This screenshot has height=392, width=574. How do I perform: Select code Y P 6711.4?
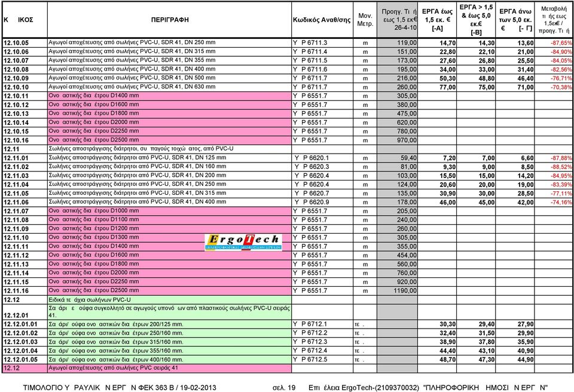(310, 51)
